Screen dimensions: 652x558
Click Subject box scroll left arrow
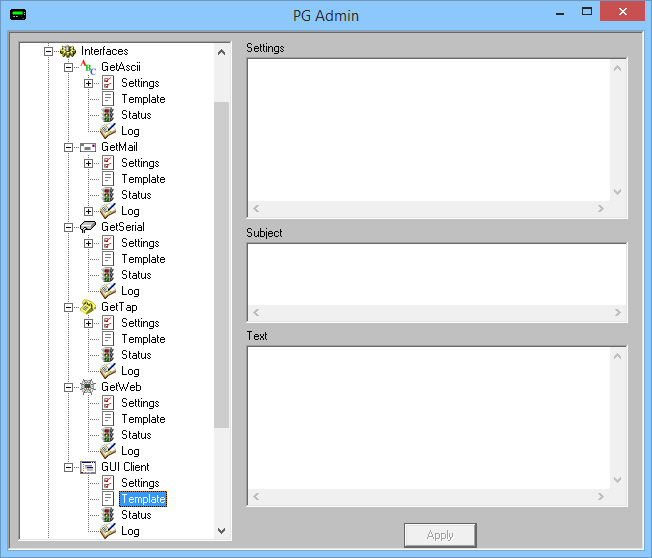(256, 312)
